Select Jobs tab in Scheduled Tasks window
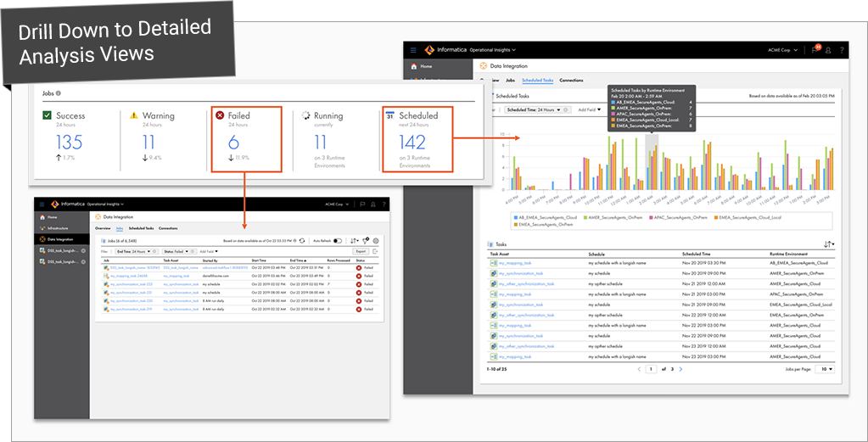 coord(511,81)
